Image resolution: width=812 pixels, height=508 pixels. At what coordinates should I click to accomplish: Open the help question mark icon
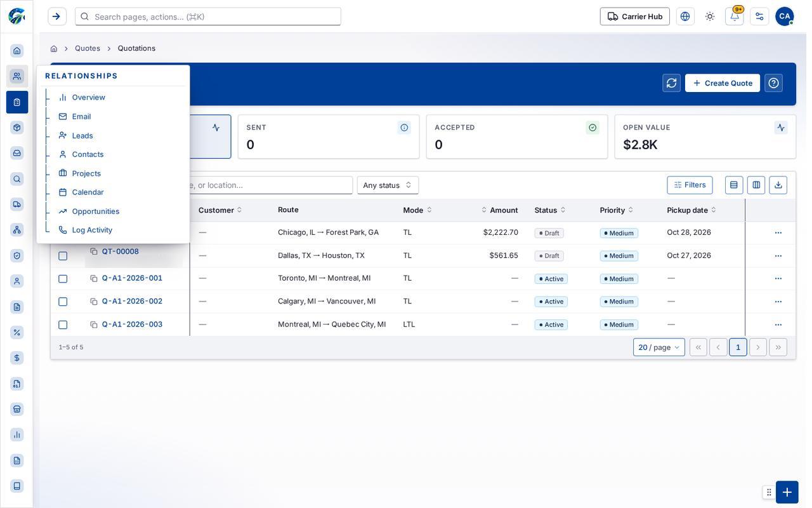tap(774, 83)
